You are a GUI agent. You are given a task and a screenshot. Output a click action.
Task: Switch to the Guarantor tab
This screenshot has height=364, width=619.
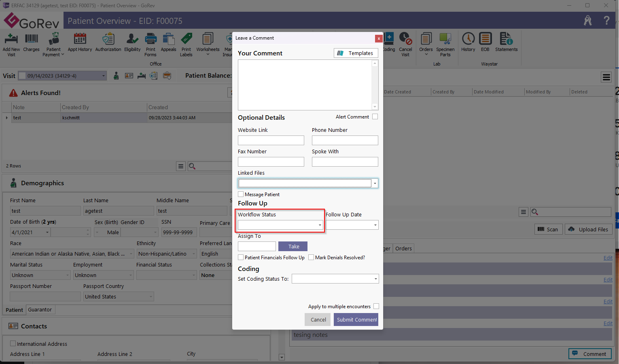point(40,309)
